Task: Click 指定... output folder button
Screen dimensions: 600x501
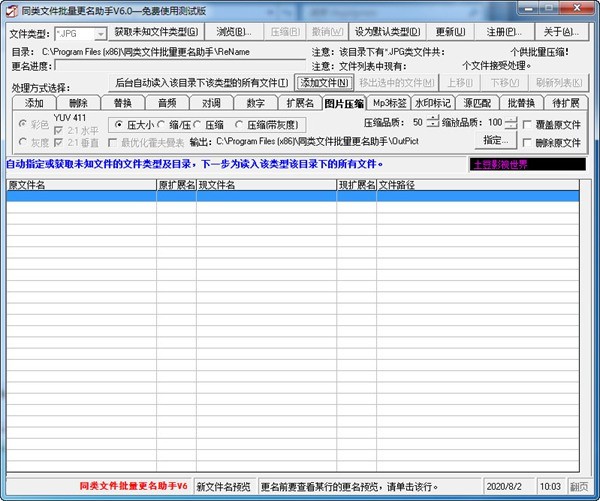Action: click(x=491, y=141)
